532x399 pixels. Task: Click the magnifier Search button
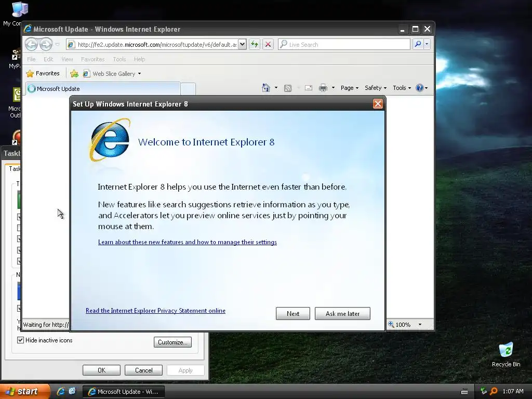[418, 44]
